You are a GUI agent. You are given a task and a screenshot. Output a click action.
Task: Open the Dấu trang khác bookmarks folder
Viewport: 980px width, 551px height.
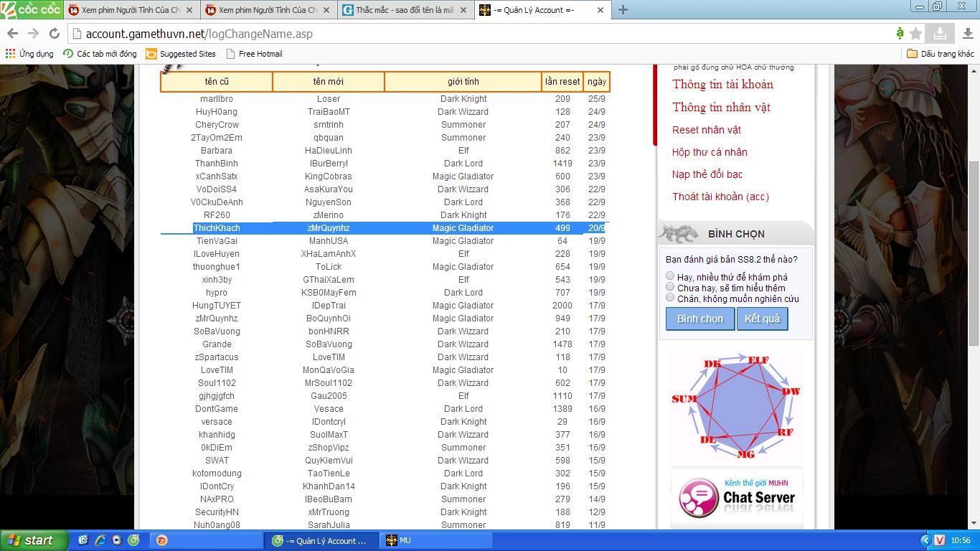click(941, 54)
